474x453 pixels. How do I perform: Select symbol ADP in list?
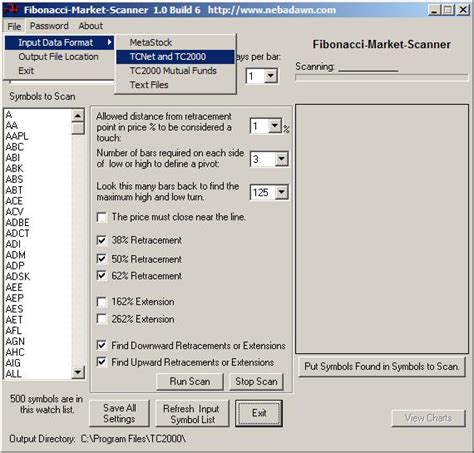[x=15, y=266]
